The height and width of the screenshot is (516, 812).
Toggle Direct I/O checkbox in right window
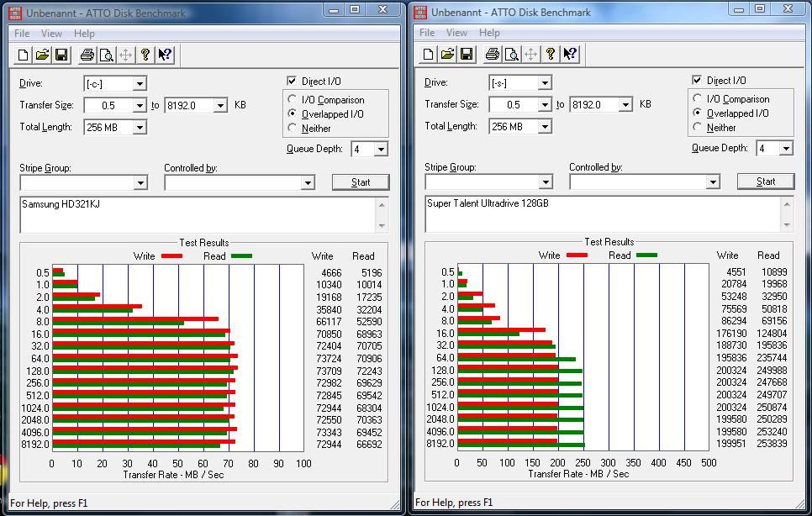[x=697, y=80]
